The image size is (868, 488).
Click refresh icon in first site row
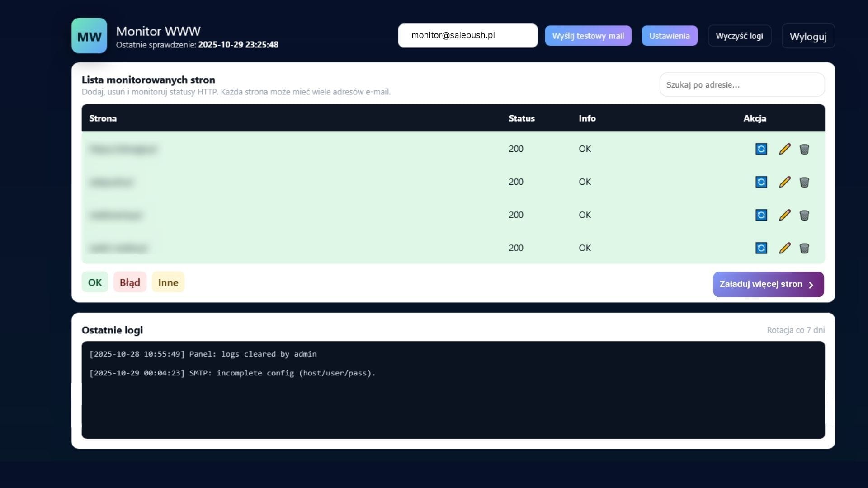(761, 149)
